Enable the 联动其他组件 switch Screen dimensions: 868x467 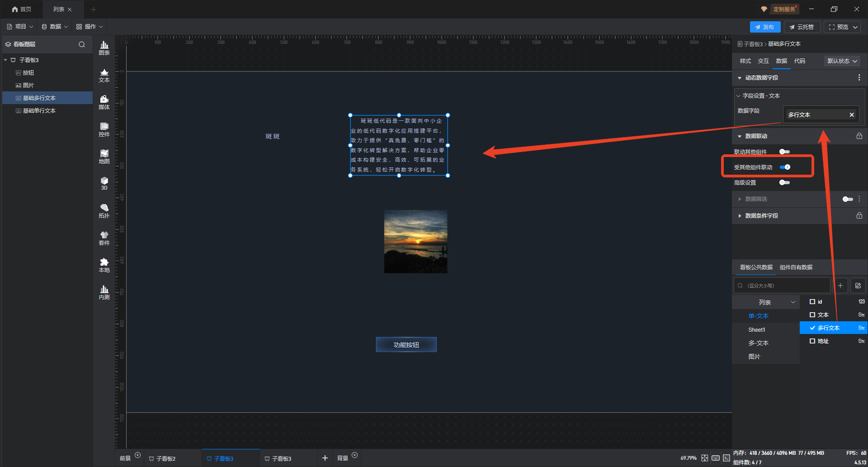784,152
